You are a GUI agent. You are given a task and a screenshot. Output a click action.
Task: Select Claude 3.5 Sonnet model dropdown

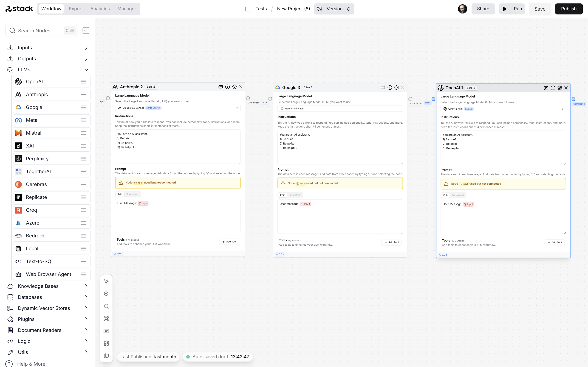[x=177, y=107]
